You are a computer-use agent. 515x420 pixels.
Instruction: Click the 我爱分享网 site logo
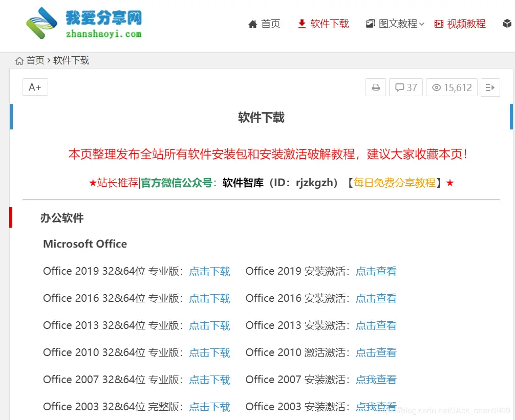click(x=84, y=24)
